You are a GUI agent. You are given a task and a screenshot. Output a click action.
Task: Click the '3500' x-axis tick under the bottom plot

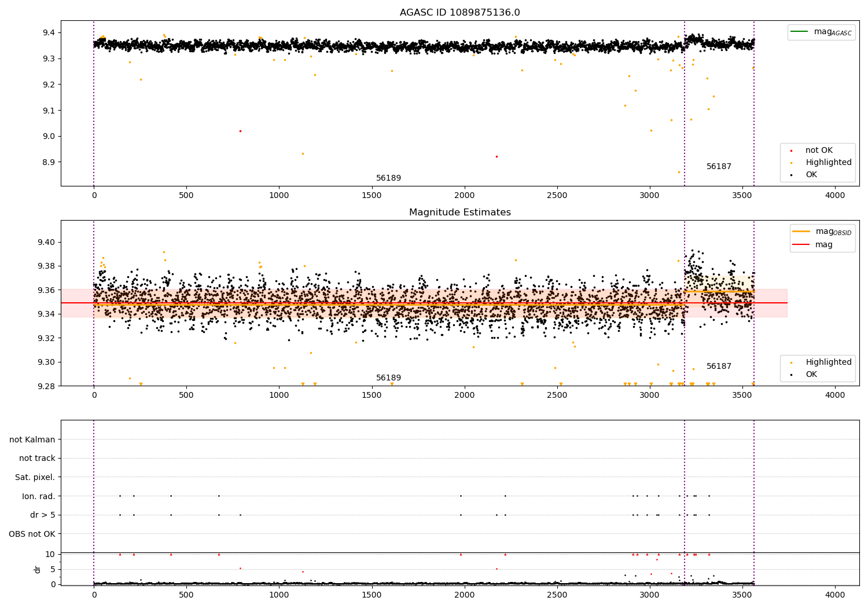pos(742,595)
